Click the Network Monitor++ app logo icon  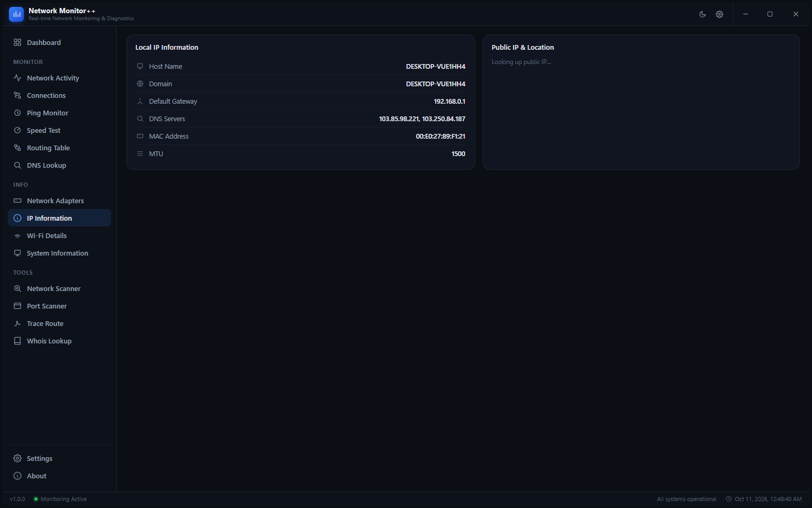click(16, 14)
